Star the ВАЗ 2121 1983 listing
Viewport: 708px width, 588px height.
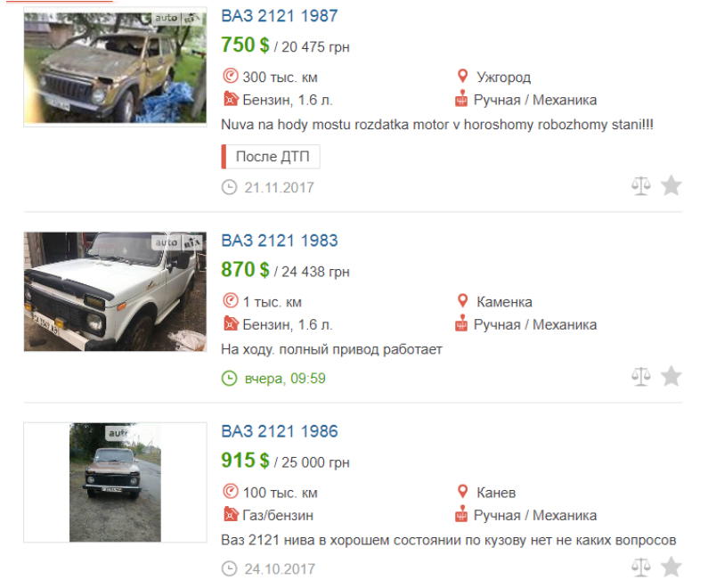point(671,376)
